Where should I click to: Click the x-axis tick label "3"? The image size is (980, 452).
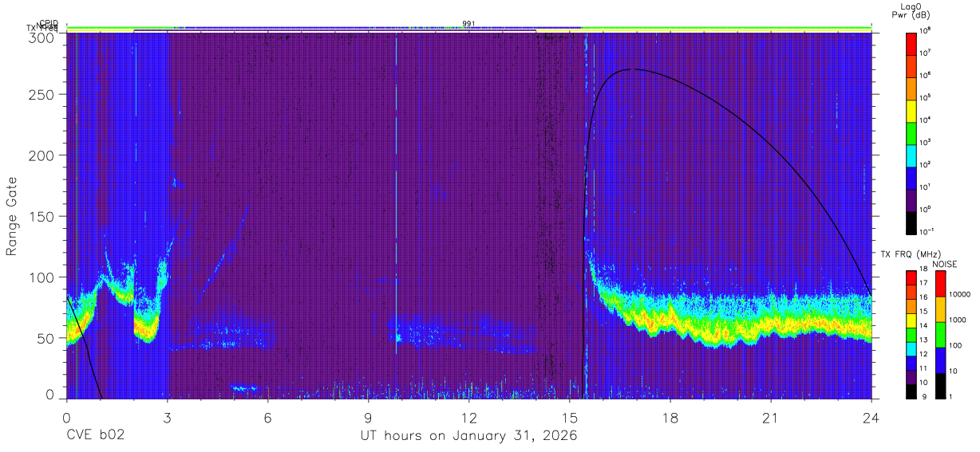(x=167, y=418)
